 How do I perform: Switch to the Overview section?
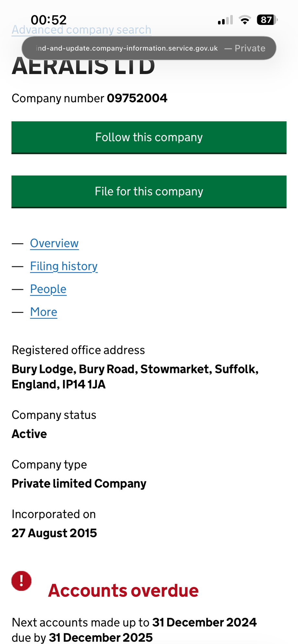click(54, 243)
